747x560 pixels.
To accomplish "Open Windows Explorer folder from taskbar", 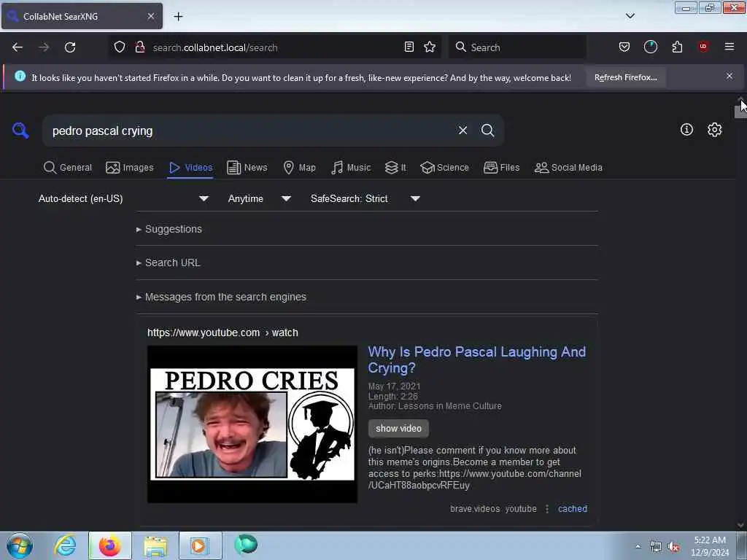I will click(x=155, y=545).
